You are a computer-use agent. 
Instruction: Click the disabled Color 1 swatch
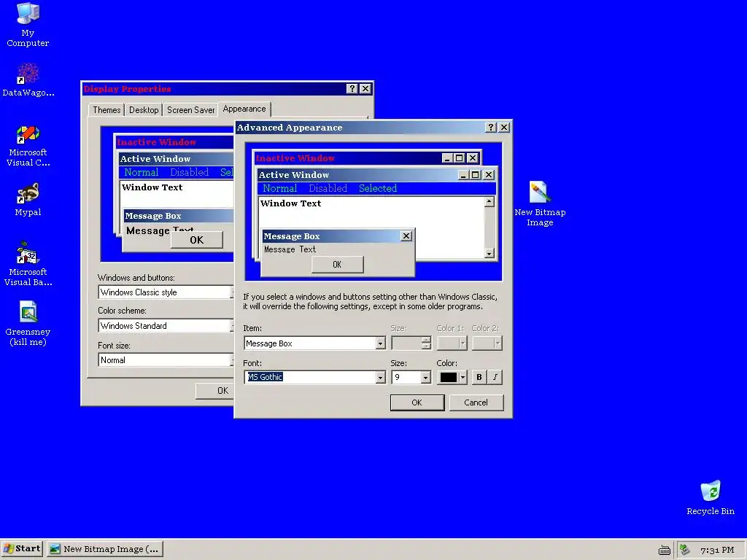(x=452, y=343)
